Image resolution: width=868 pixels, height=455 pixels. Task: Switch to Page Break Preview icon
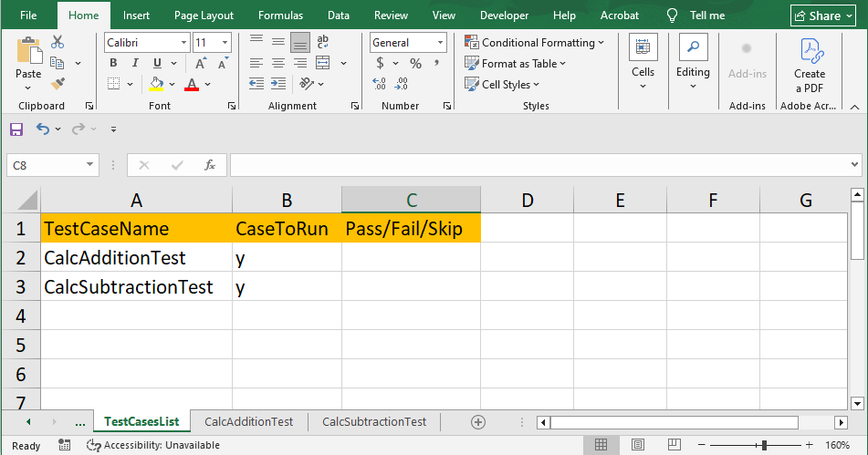click(675, 444)
